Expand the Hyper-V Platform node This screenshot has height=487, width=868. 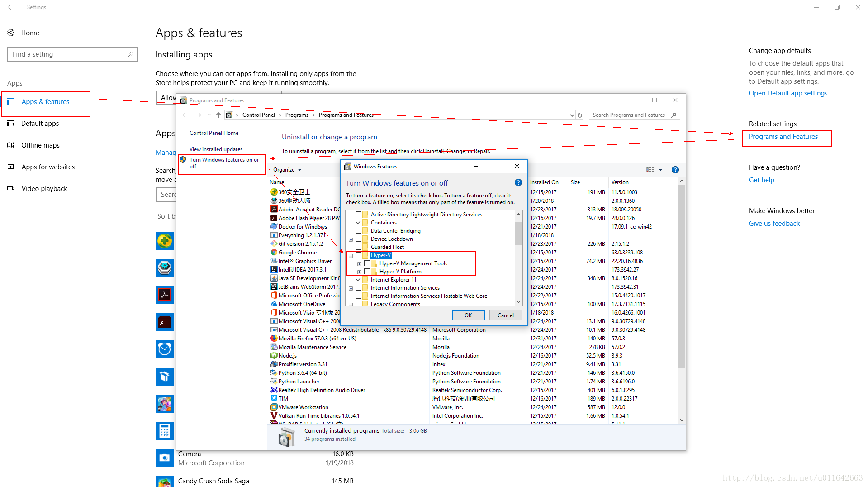pyautogui.click(x=359, y=272)
